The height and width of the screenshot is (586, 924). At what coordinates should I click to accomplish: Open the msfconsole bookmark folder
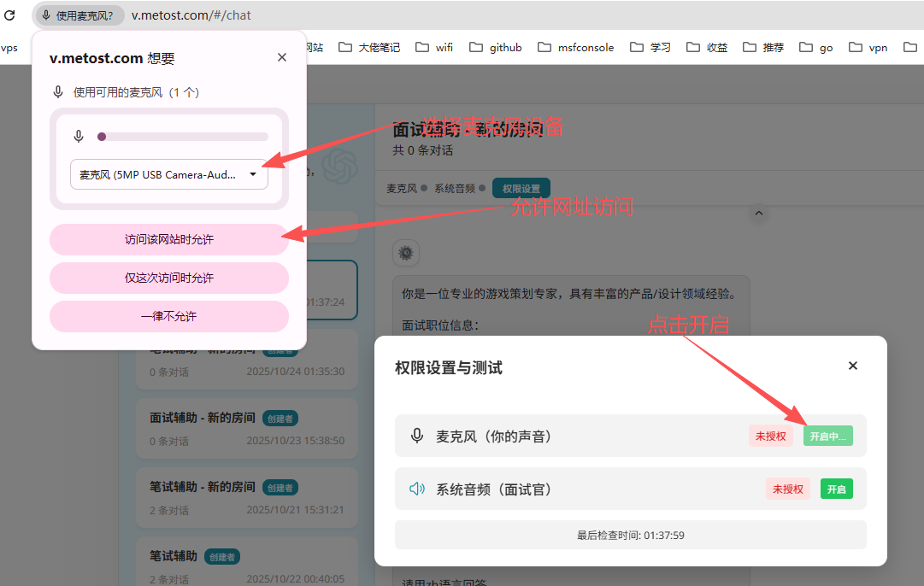[x=576, y=48]
